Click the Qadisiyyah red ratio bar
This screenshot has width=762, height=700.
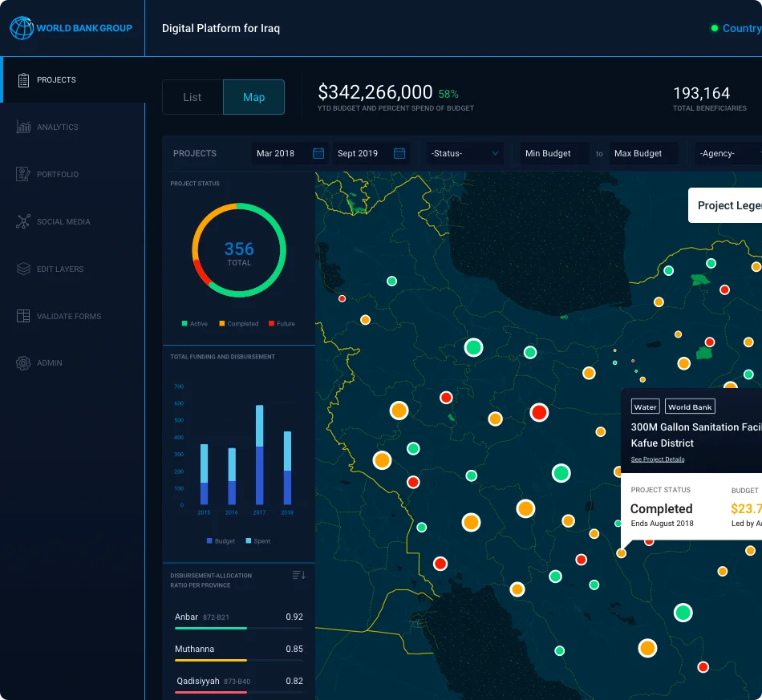click(x=211, y=692)
